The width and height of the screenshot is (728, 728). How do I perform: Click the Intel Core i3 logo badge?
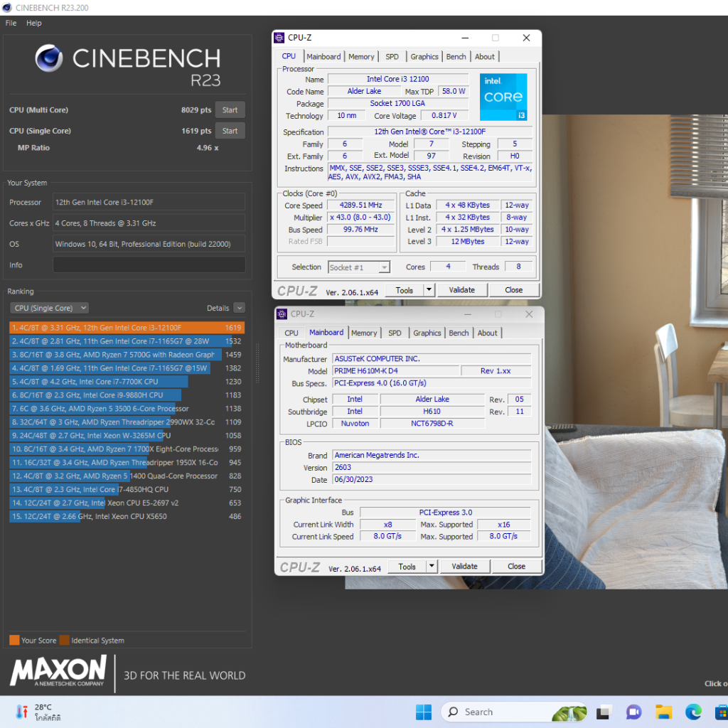pos(503,97)
